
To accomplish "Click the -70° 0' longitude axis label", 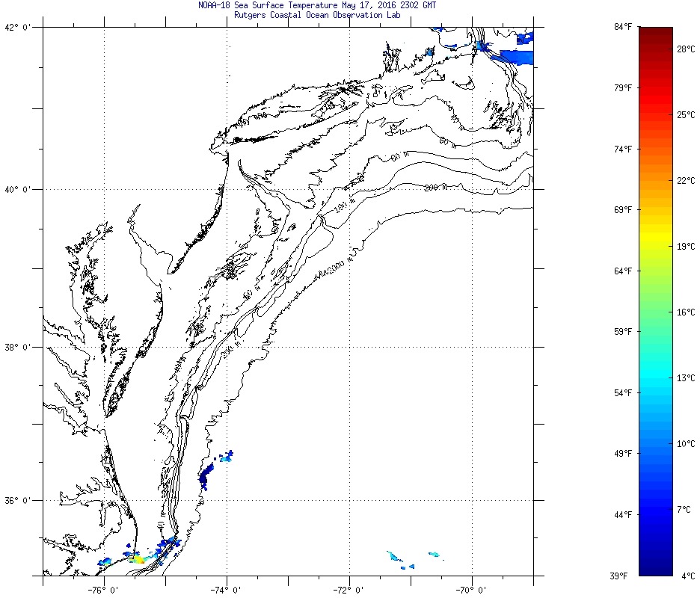I will pos(471,589).
